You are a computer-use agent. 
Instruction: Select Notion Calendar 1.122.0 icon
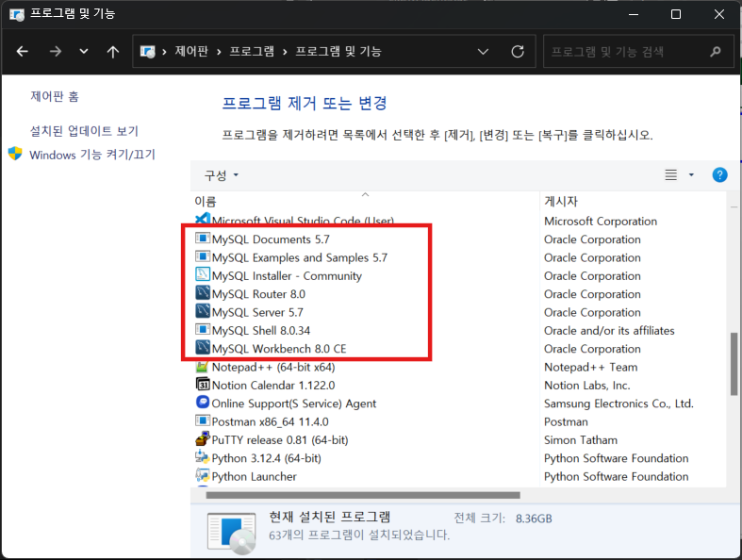[x=203, y=384]
